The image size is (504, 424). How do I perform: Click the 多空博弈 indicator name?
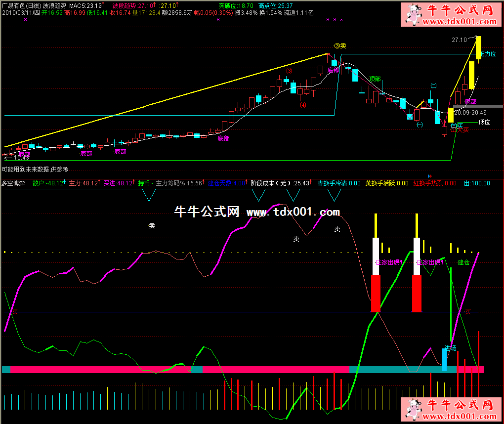pos(13,183)
